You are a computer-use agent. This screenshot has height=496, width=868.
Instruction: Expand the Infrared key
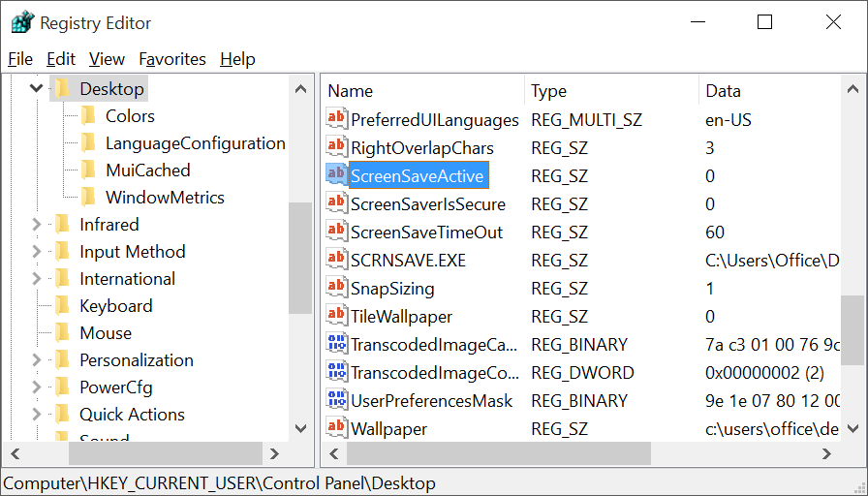coord(37,224)
